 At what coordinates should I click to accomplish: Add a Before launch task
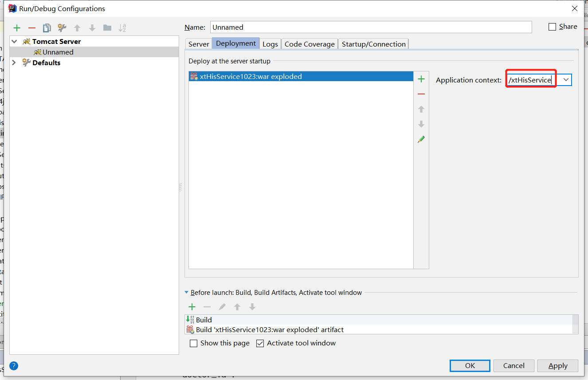click(x=192, y=307)
